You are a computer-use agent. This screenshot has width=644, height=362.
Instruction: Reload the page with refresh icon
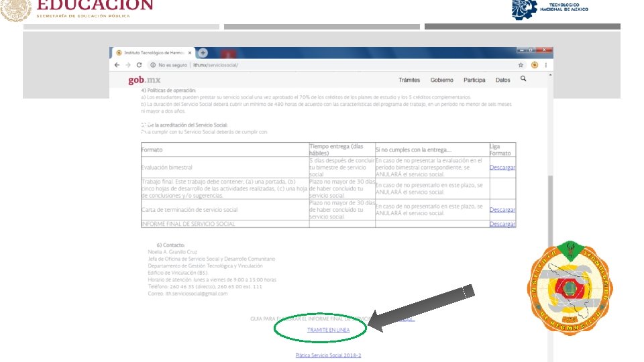point(140,65)
